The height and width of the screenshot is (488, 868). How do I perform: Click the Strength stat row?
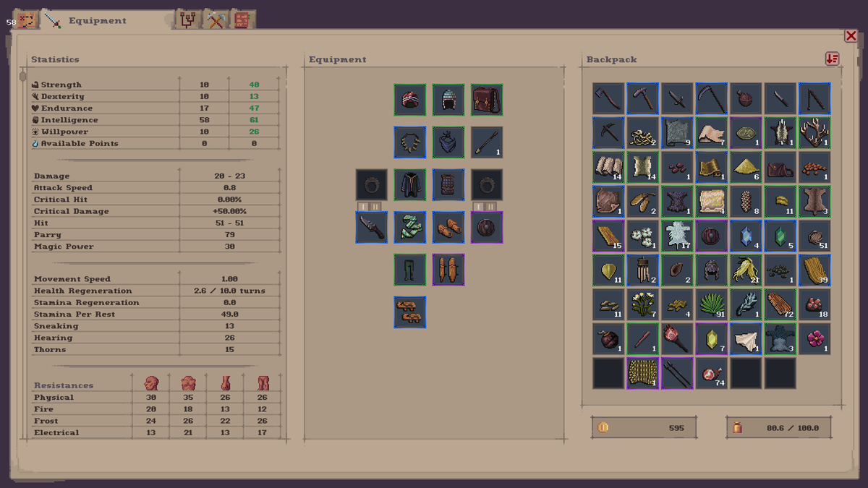pyautogui.click(x=155, y=85)
